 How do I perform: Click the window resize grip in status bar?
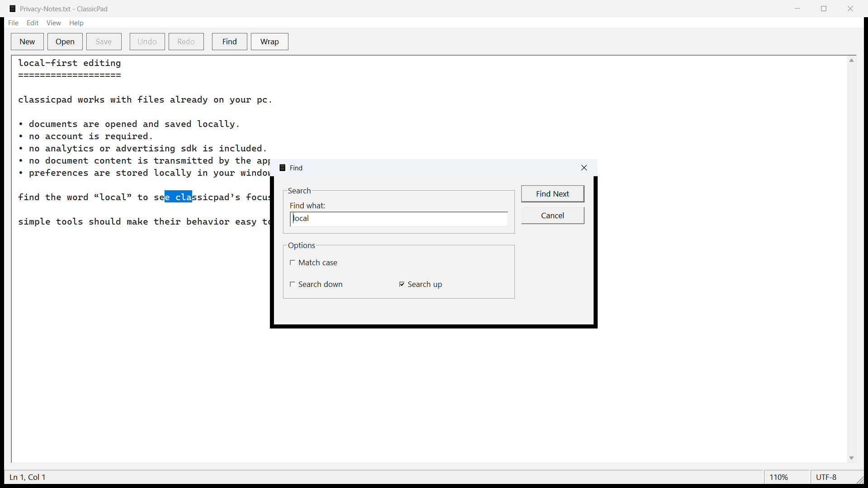click(x=860, y=480)
